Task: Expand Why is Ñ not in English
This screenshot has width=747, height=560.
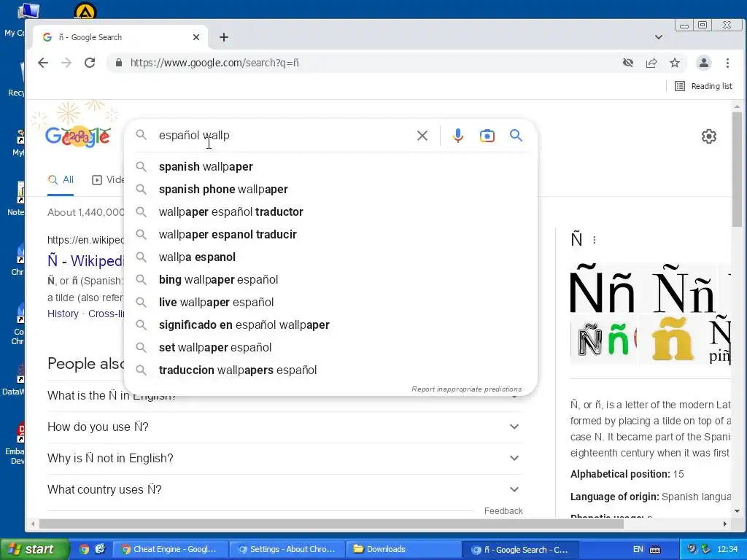Action: point(284,459)
